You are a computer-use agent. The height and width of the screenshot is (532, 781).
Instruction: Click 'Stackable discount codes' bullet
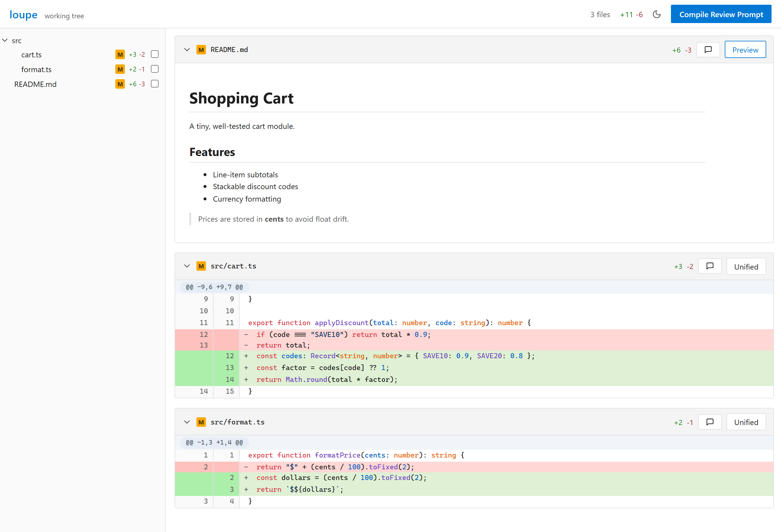point(255,186)
